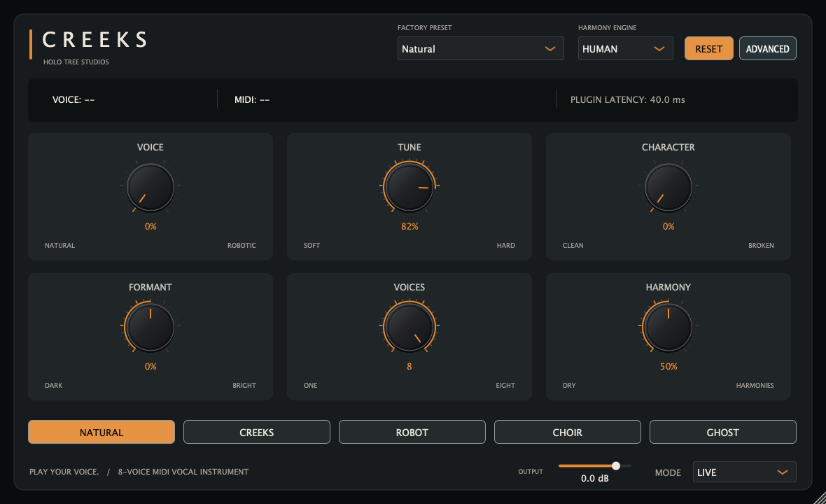
Task: Click the BRIGHT label in FORMANT panel
Action: [x=244, y=386]
